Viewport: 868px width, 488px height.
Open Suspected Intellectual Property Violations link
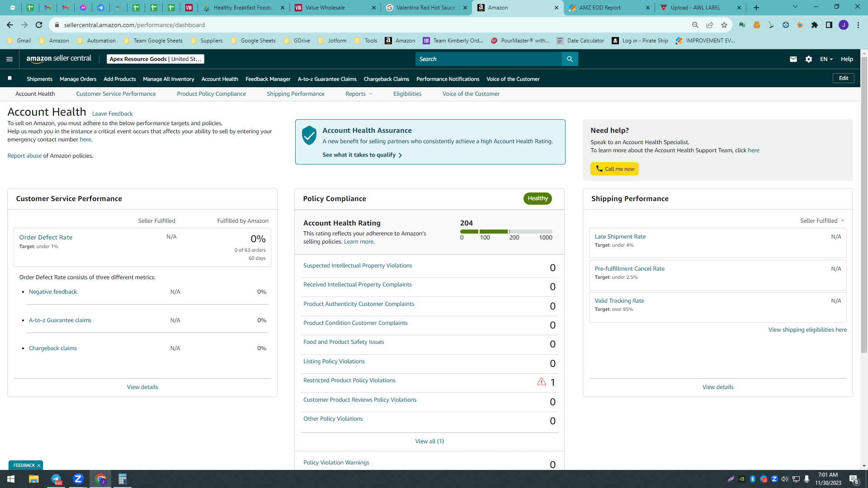358,266
